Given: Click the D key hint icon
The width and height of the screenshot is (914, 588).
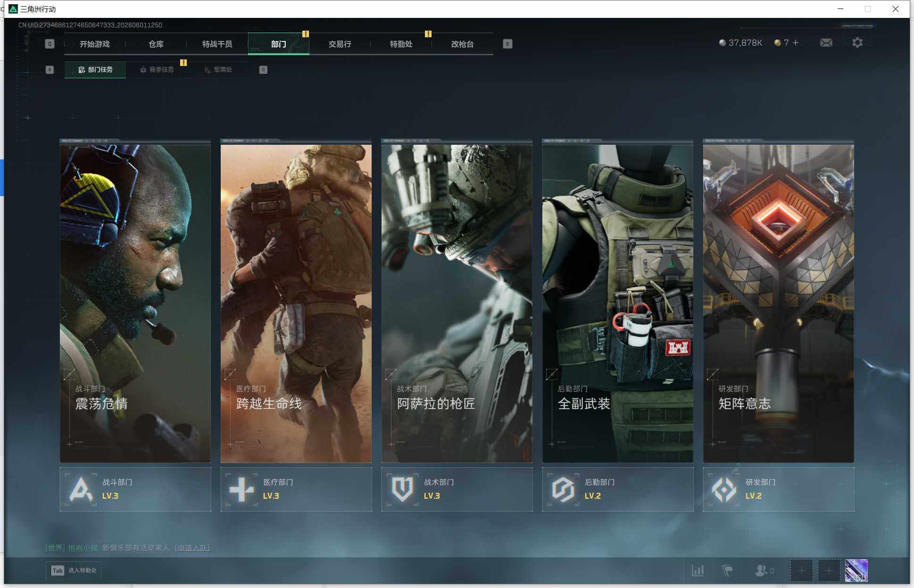Looking at the screenshot, I should click(263, 70).
